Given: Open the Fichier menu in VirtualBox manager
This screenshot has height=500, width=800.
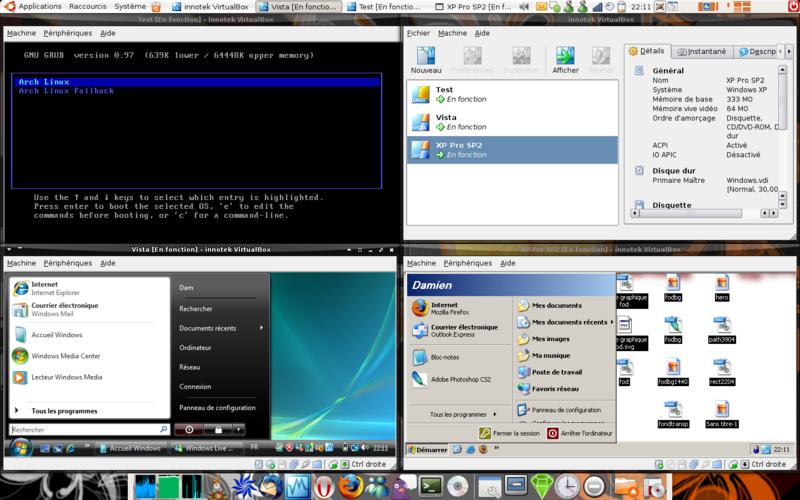Looking at the screenshot, I should click(417, 33).
